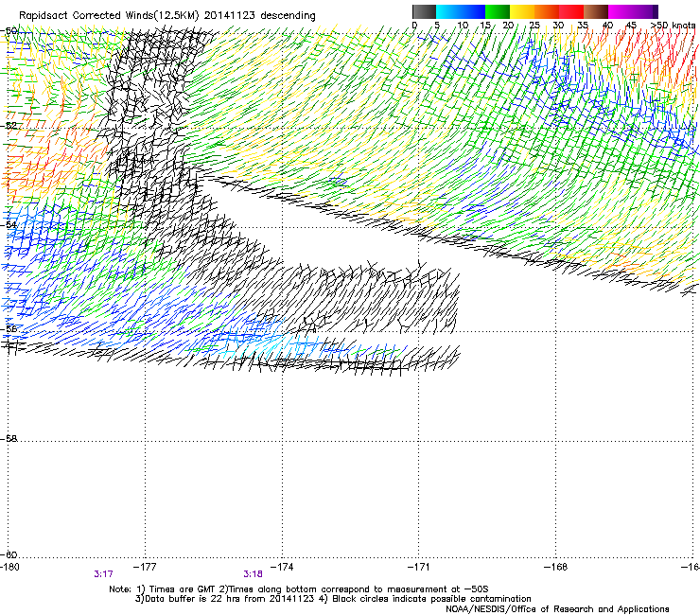Screen dimensions: 700x615
Task: Click the '-56' latitude axis label
Action: [9, 328]
